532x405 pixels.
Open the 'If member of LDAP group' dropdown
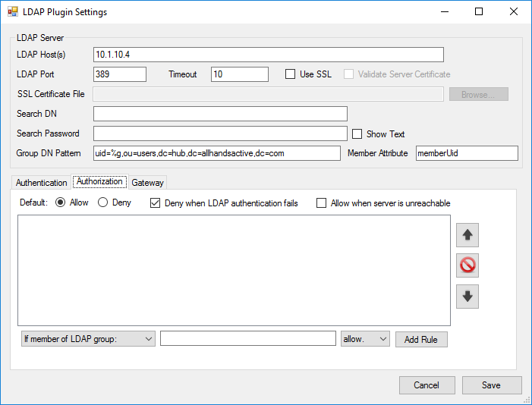point(88,339)
